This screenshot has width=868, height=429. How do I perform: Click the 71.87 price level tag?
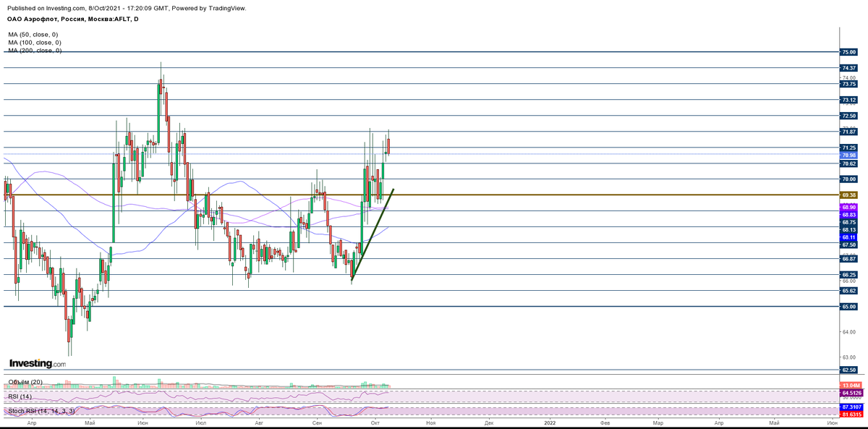pos(848,132)
